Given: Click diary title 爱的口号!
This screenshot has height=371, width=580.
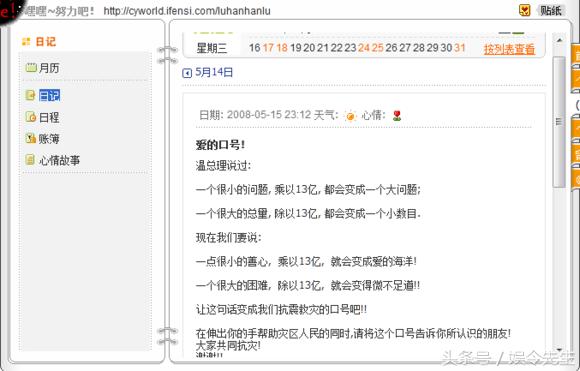Looking at the screenshot, I should 220,145.
